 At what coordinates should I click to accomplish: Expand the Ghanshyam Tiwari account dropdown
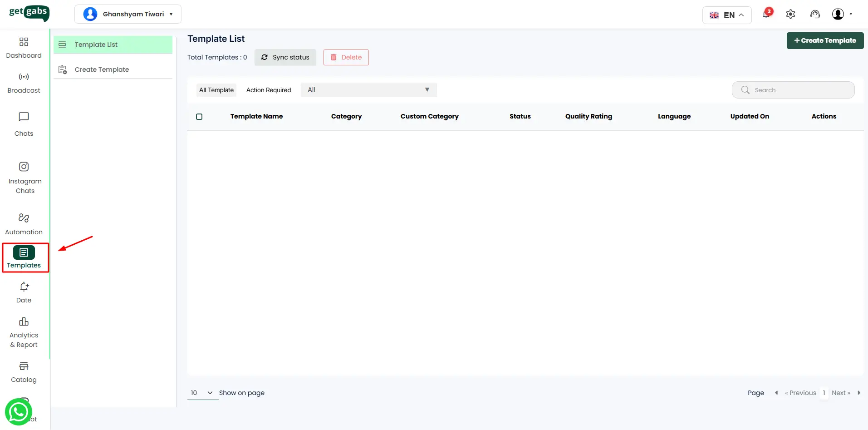click(128, 14)
